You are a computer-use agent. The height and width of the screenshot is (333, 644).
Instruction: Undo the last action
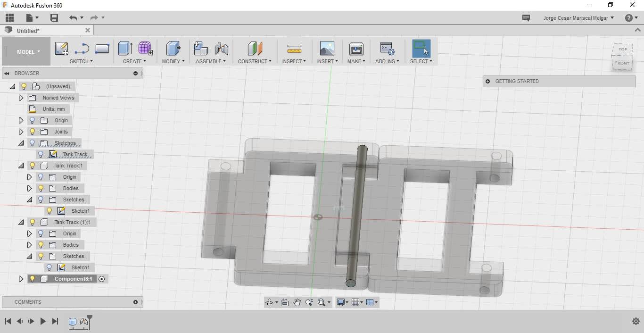73,17
